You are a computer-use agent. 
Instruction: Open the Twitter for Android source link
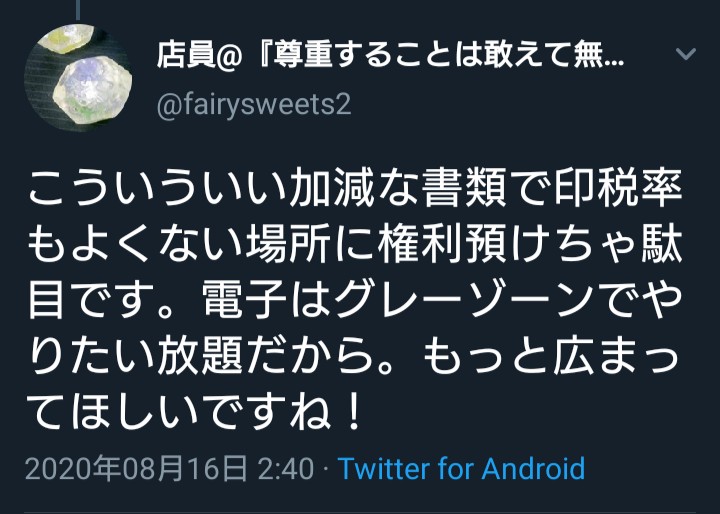461,469
